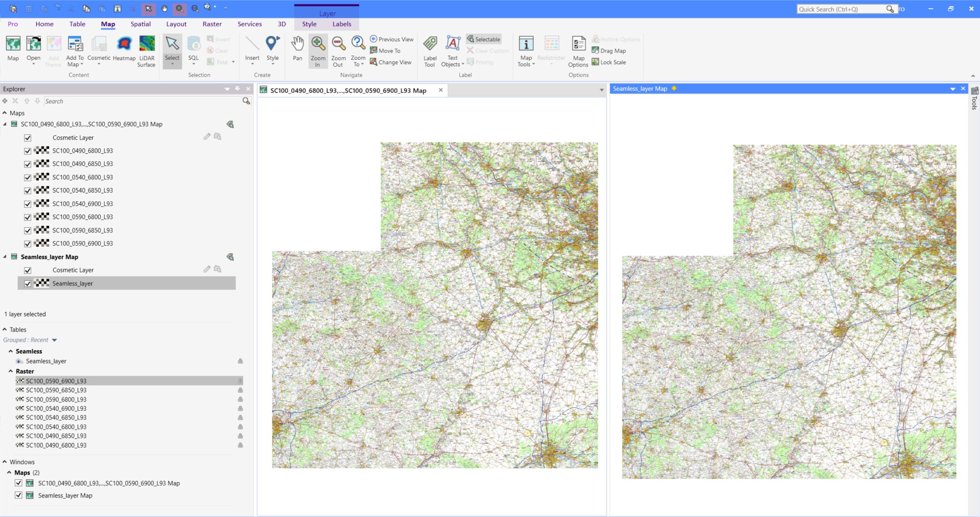Viewport: 980px width, 517px height.
Task: Click into the Explorer Search field
Action: coord(142,101)
